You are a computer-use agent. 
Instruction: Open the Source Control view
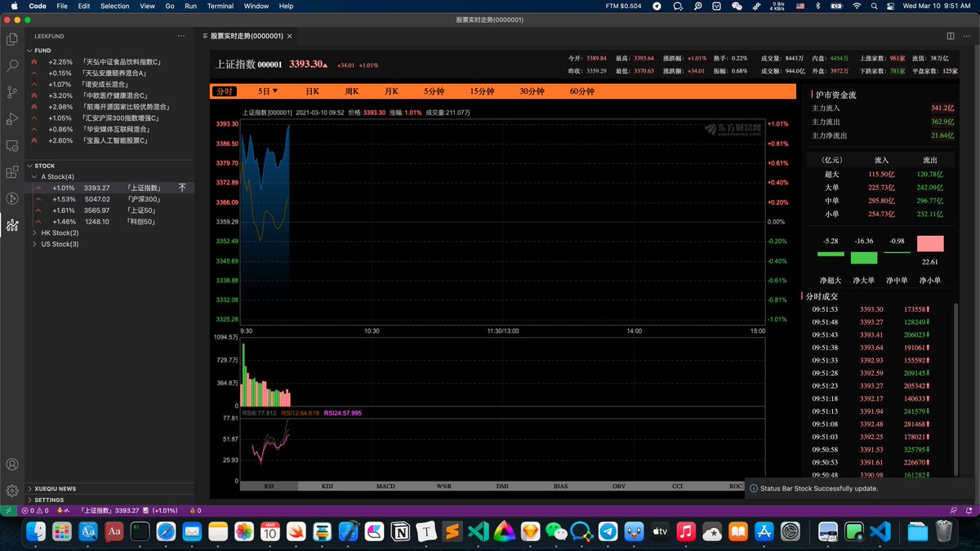(x=12, y=92)
